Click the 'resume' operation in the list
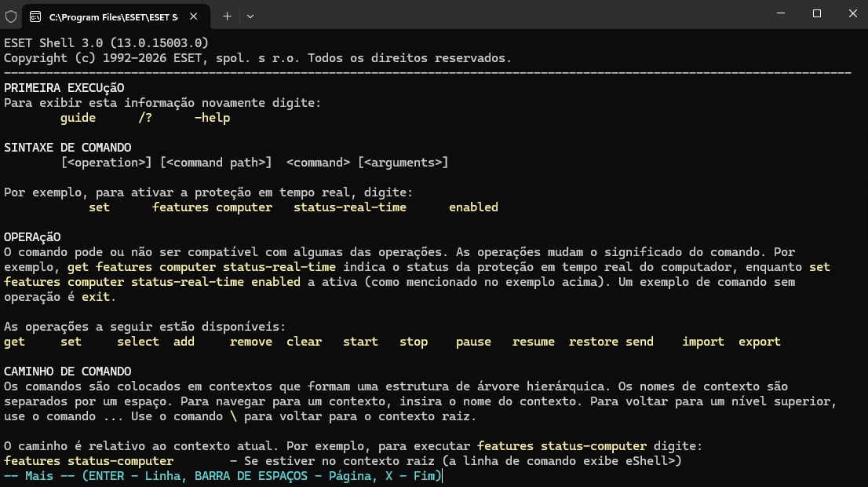The height and width of the screenshot is (487, 868). [533, 342]
